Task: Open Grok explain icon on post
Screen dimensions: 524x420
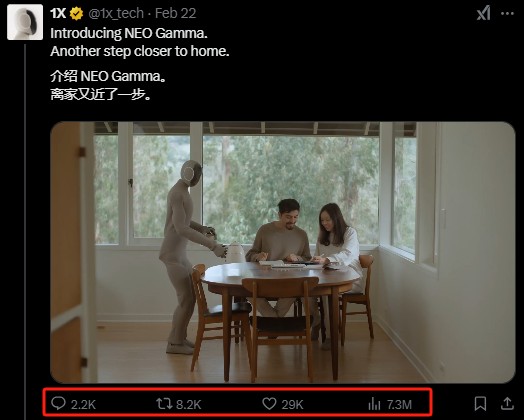Action: 484,13
